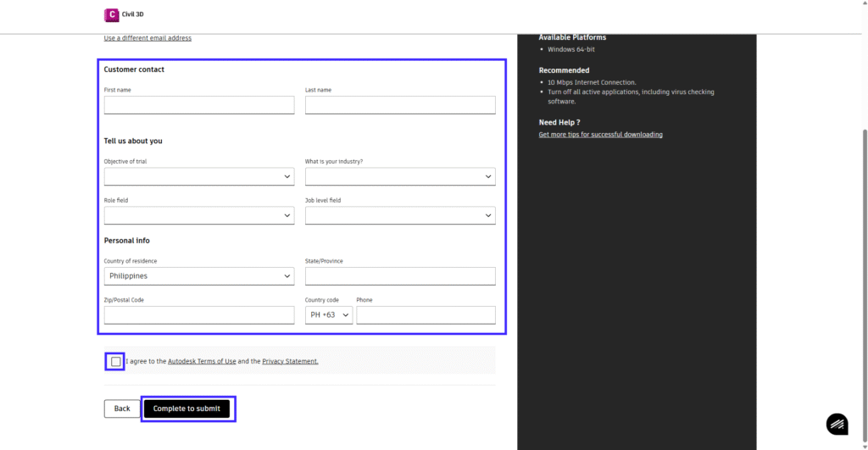Open the What is your industry dropdown
This screenshot has width=868, height=450.
399,176
